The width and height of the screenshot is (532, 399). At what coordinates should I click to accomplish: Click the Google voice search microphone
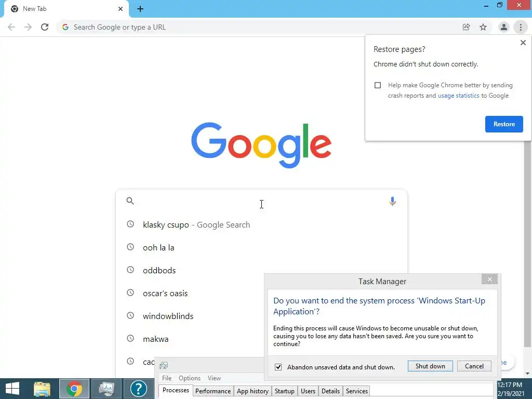[x=392, y=201]
